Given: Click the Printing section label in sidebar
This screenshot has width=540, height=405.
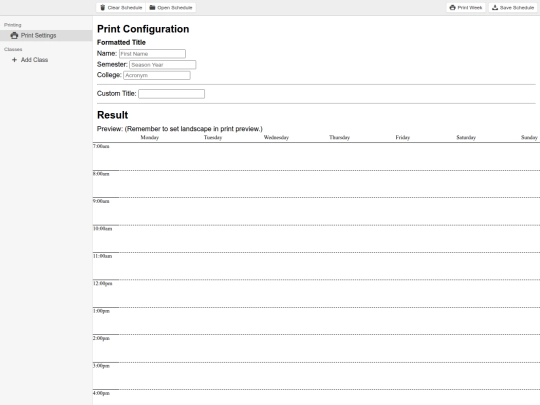Looking at the screenshot, I should coord(13,25).
